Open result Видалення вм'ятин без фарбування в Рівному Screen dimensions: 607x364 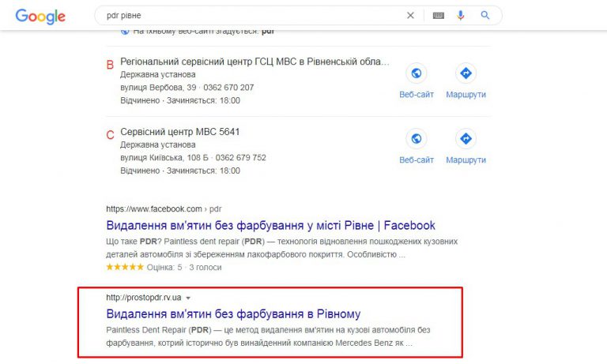pos(233,313)
